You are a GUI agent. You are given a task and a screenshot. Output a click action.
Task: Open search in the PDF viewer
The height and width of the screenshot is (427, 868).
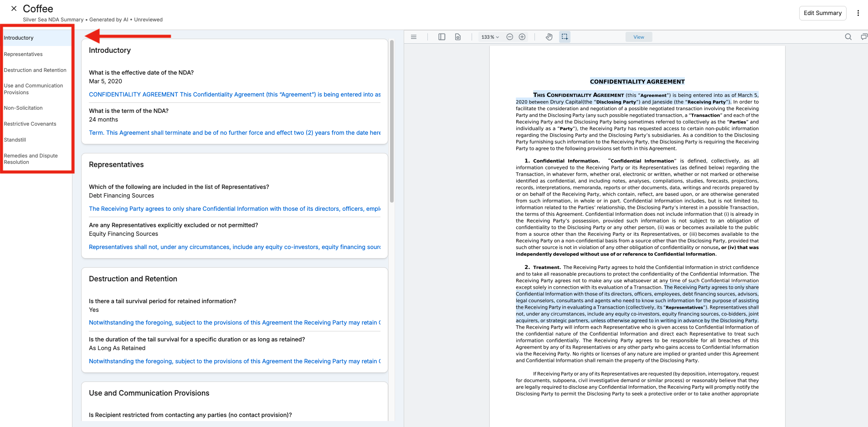[x=848, y=37]
